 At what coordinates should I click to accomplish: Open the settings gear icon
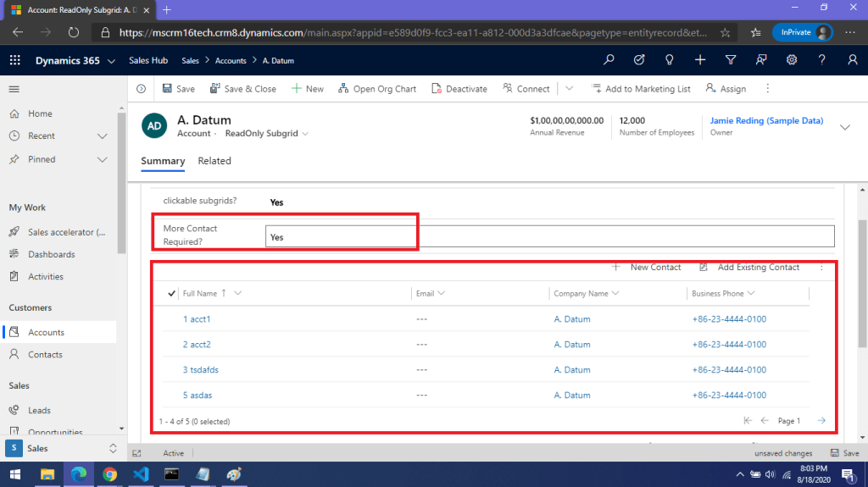[x=792, y=60]
